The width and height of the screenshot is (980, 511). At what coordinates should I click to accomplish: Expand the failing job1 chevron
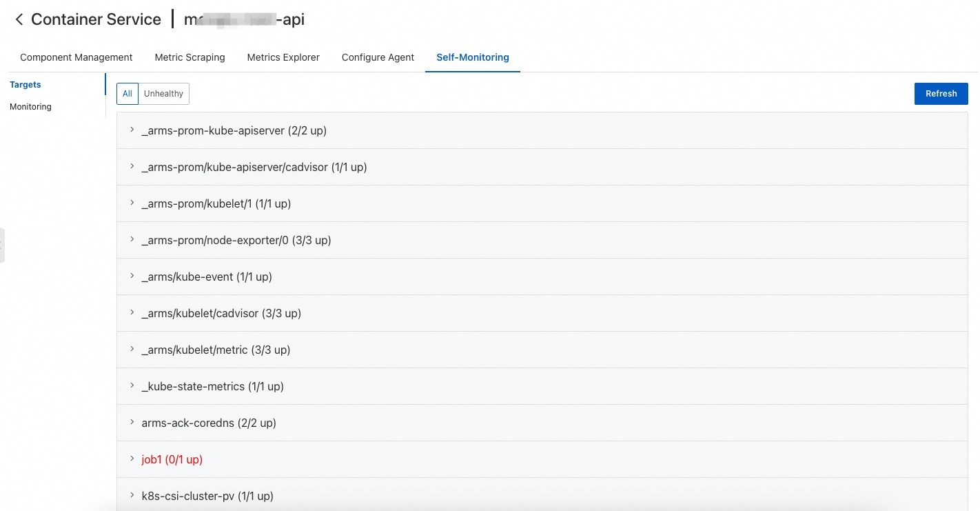tap(132, 459)
